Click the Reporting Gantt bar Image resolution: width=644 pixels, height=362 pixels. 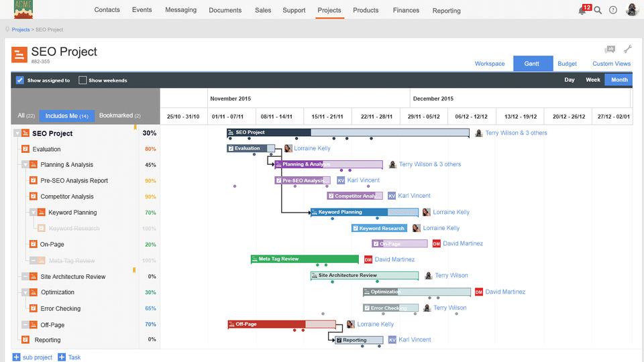[359, 340]
